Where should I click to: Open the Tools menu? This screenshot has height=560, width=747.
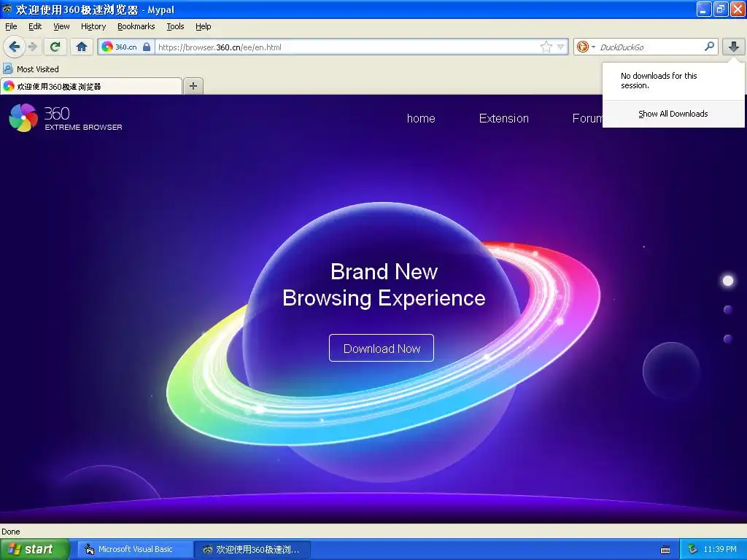click(x=175, y=26)
